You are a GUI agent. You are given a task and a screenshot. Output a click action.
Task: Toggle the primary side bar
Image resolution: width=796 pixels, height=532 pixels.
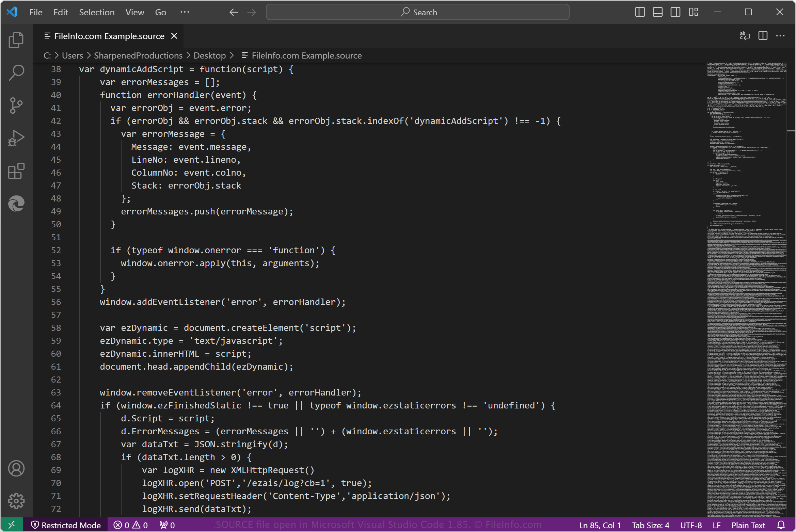[640, 12]
